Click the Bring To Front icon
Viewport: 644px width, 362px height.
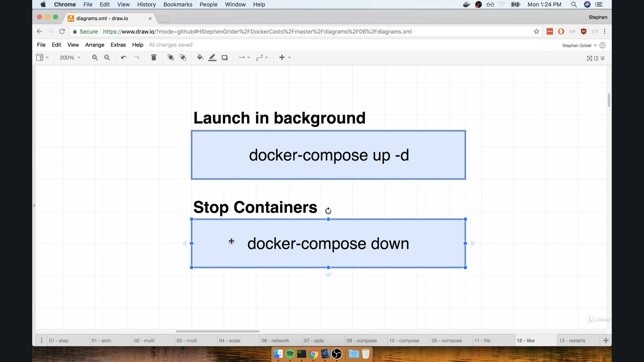(171, 57)
